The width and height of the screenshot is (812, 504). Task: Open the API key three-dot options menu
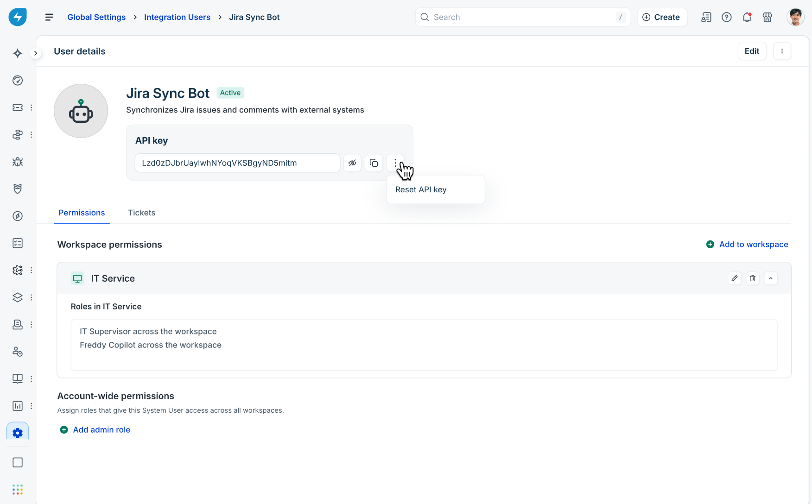point(395,163)
